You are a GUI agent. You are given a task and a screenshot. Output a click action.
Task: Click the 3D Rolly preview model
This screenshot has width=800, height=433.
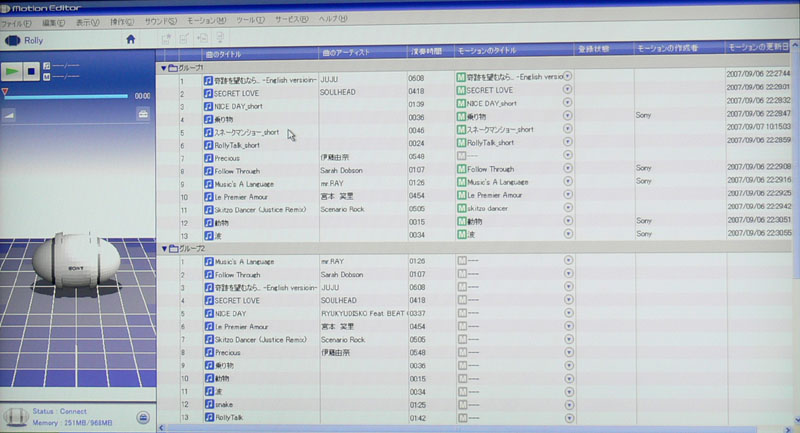tap(77, 261)
